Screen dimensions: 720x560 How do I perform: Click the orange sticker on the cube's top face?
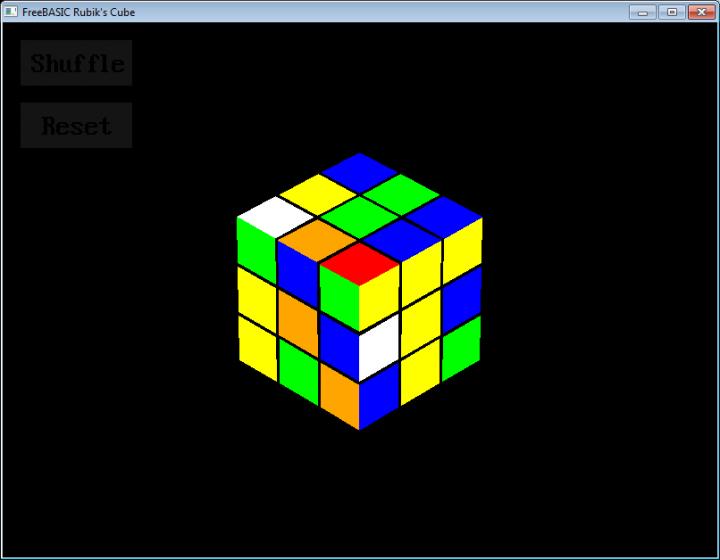pyautogui.click(x=318, y=241)
